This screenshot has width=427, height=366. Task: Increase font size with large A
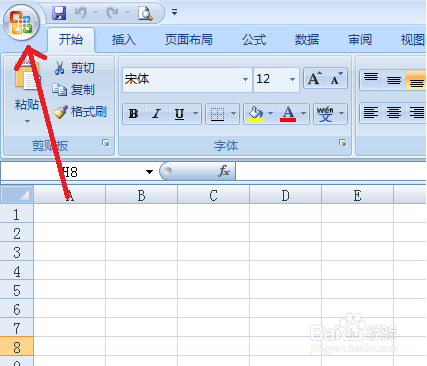(x=315, y=79)
